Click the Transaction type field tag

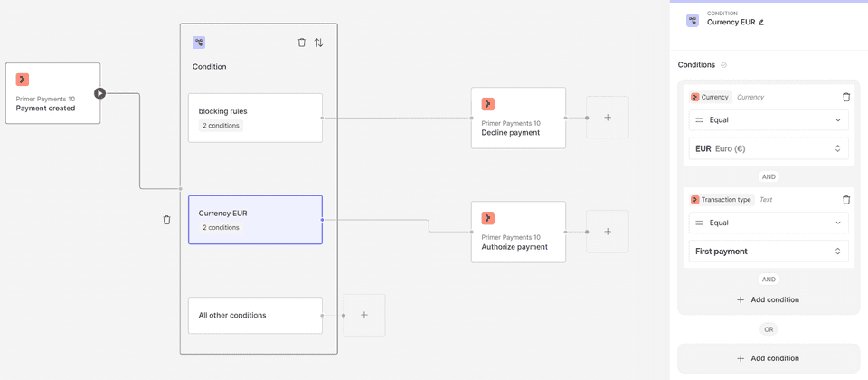coord(722,200)
